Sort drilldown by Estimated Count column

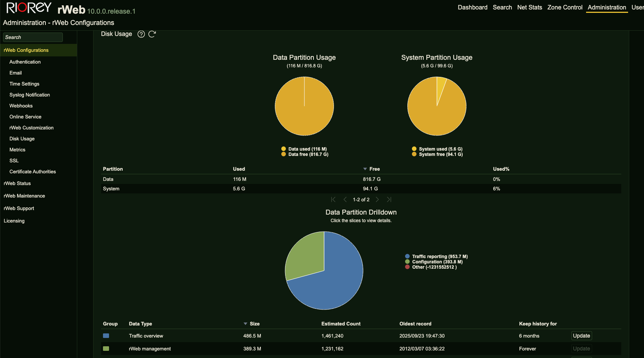tap(341, 324)
